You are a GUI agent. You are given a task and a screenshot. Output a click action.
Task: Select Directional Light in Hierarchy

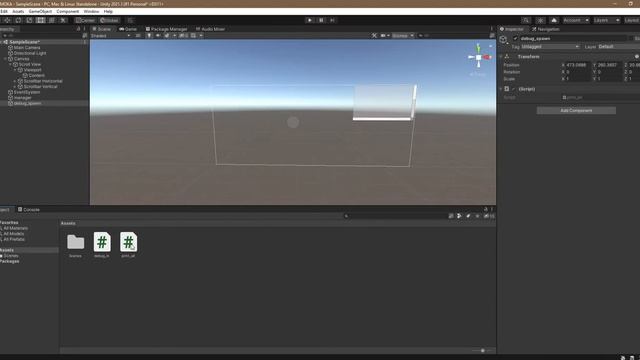(30, 53)
